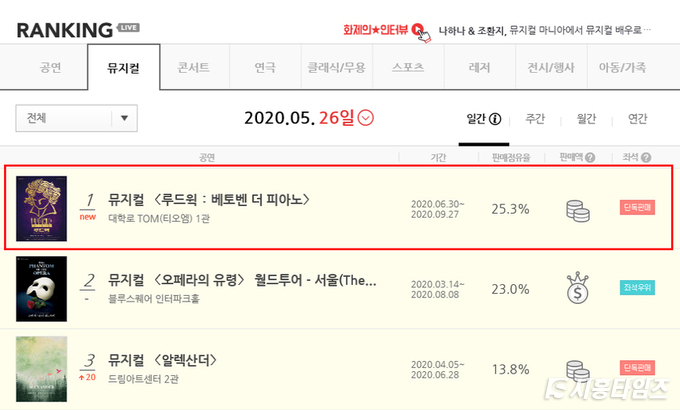Click the coin stack icon for 루드윅
Image resolution: width=680 pixels, height=410 pixels.
click(x=578, y=211)
